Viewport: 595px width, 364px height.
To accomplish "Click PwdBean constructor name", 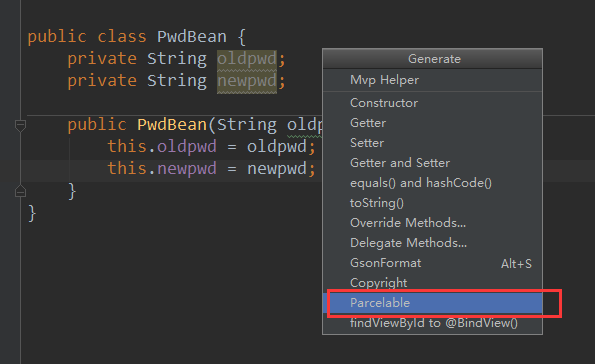I will tap(172, 125).
